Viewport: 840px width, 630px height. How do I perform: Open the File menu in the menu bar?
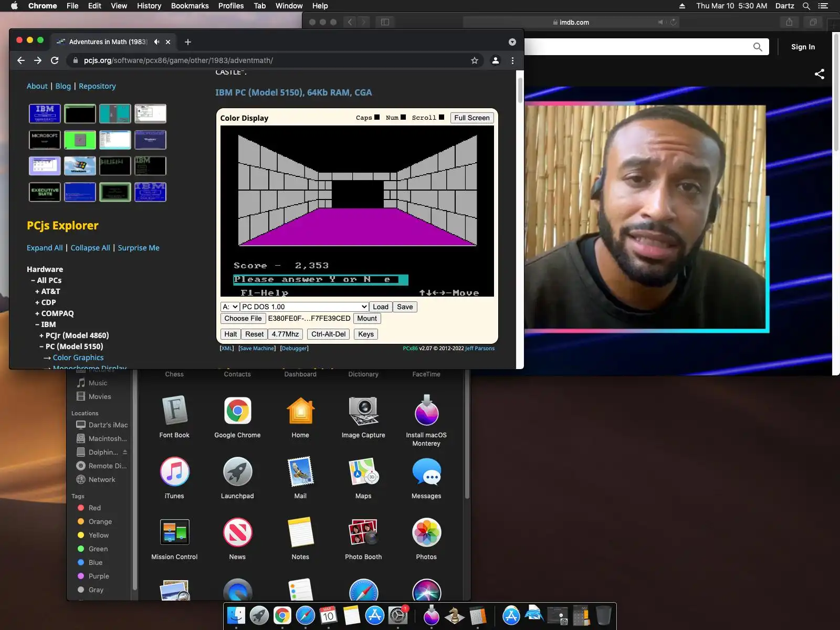pos(72,6)
